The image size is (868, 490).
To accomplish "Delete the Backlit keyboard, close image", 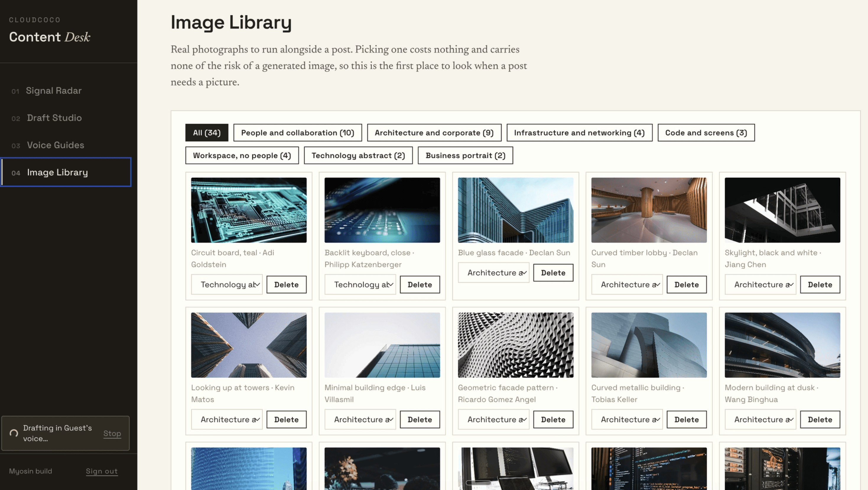I will pos(420,285).
